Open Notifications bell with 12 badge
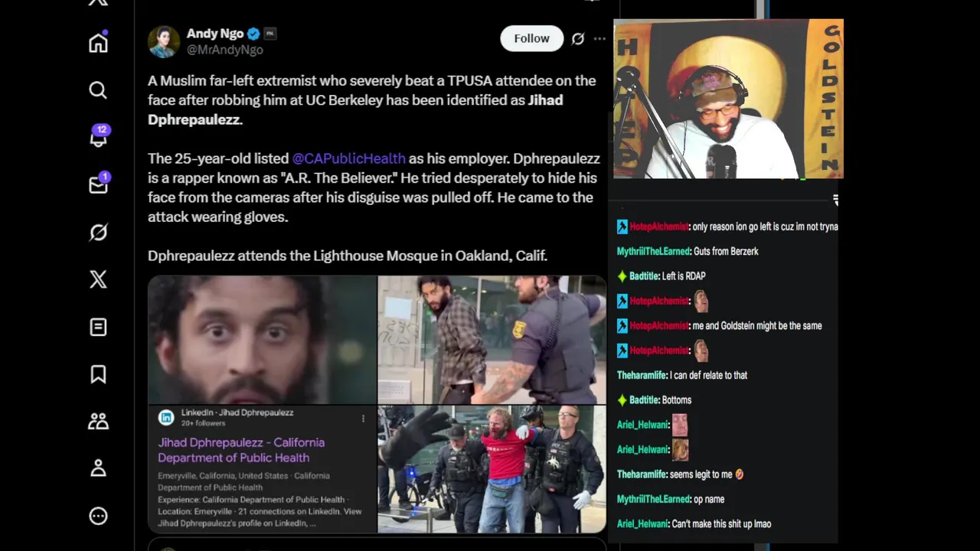980x551 pixels. coord(99,136)
